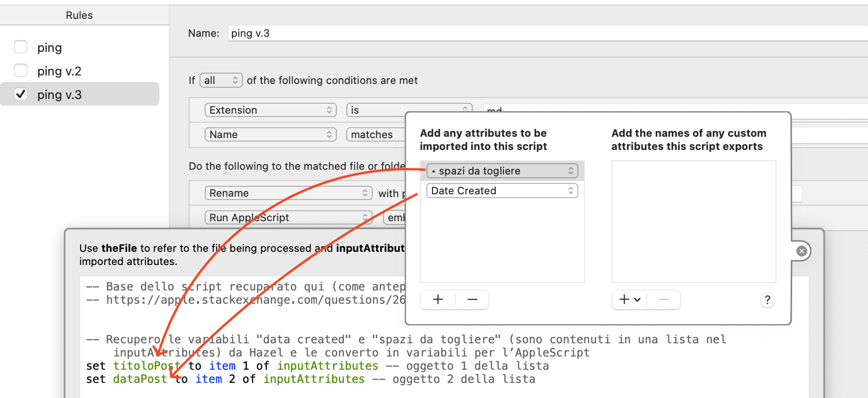Open the help question mark button

pyautogui.click(x=768, y=299)
